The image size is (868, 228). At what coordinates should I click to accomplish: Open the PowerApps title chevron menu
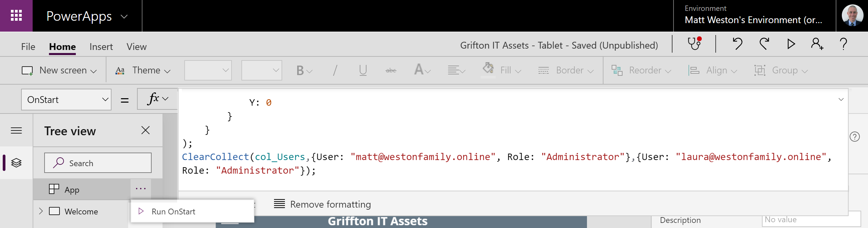point(124,16)
